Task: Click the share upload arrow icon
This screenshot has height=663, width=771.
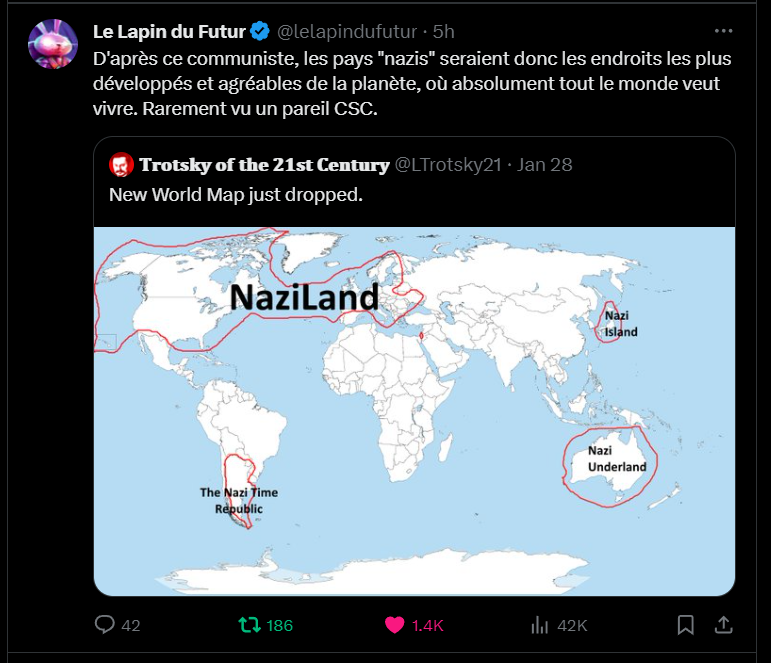Action: tap(723, 625)
